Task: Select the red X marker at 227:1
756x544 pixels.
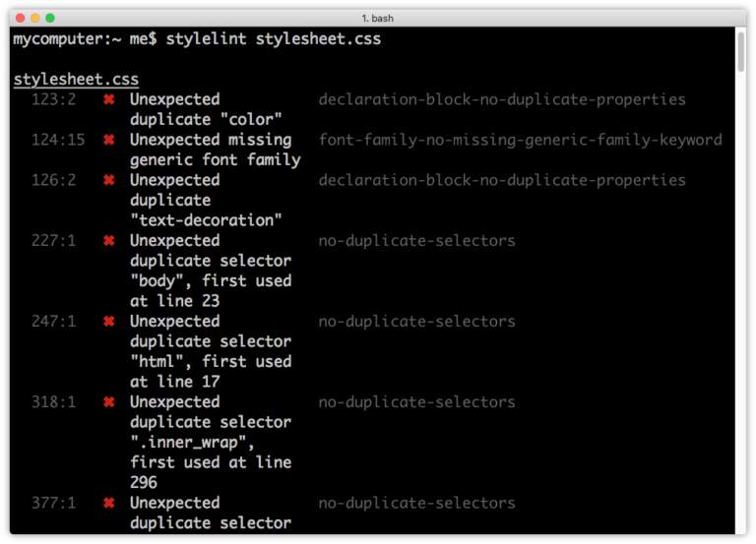Action: pos(109,241)
